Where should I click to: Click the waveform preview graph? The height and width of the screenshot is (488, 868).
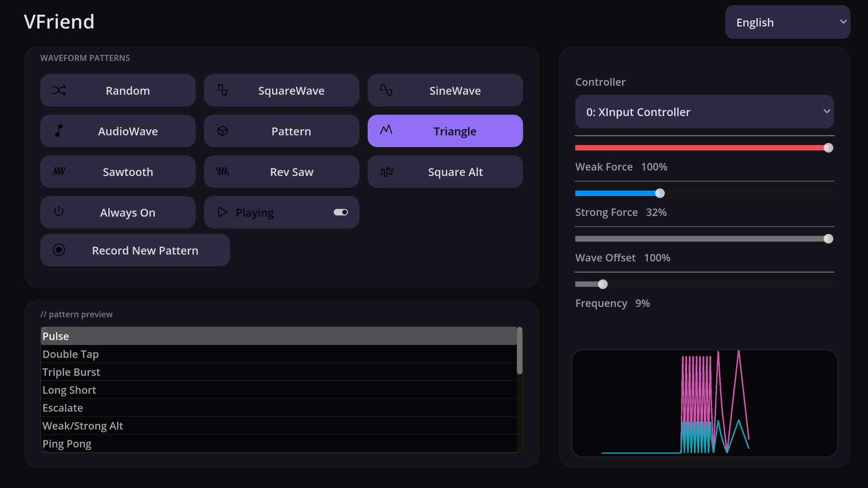(x=704, y=403)
